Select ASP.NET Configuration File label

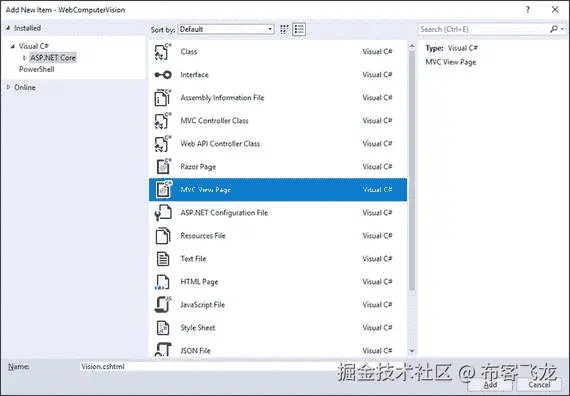coord(224,213)
